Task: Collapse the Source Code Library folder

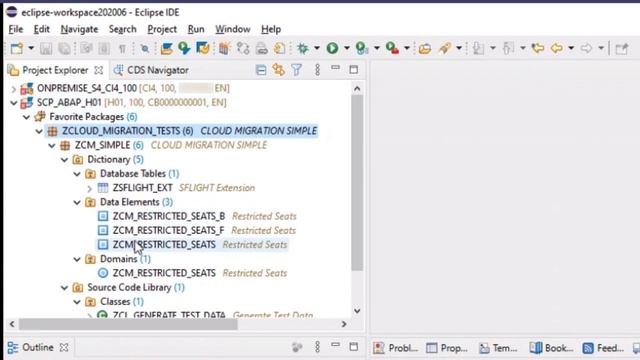Action: click(64, 288)
